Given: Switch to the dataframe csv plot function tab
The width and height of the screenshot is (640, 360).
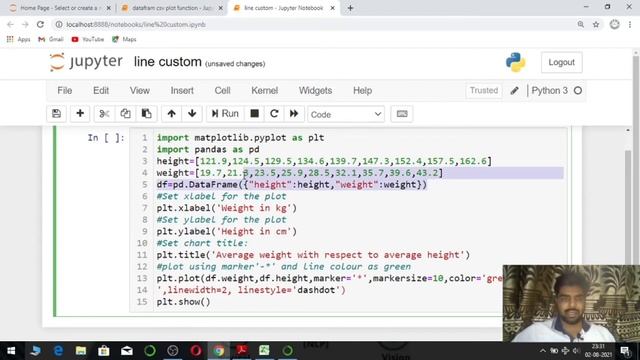Looking at the screenshot, I should pos(171,8).
